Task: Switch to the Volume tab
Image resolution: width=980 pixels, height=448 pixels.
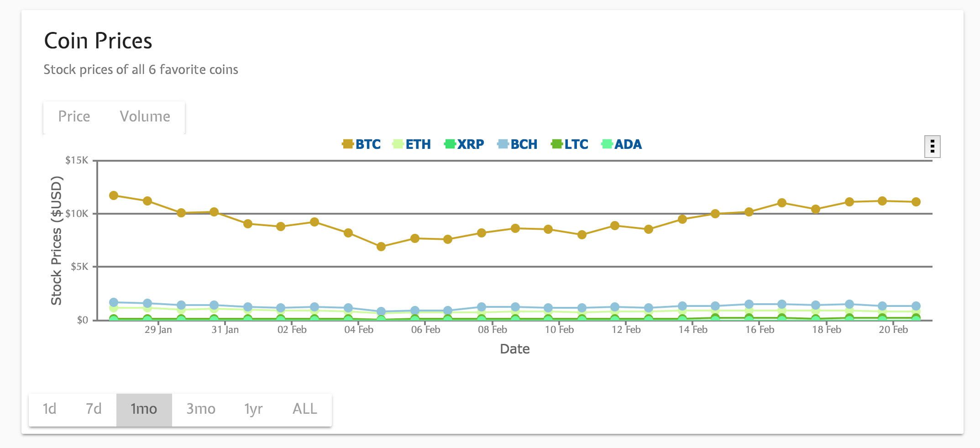Action: click(145, 116)
